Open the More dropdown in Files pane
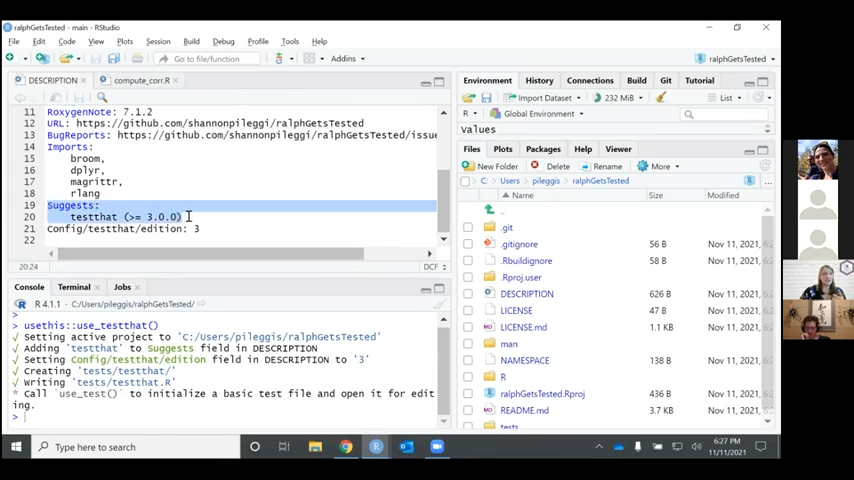This screenshot has height=480, width=854. click(x=658, y=166)
